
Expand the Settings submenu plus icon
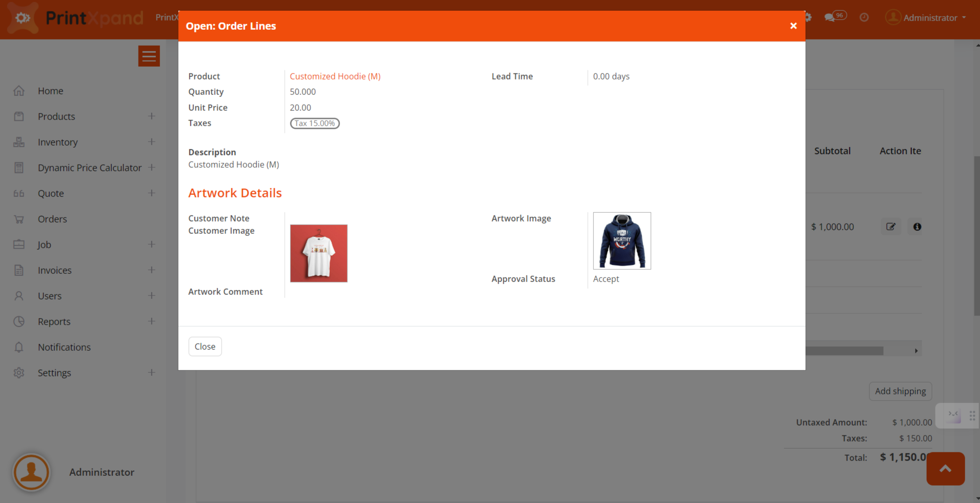coord(151,373)
